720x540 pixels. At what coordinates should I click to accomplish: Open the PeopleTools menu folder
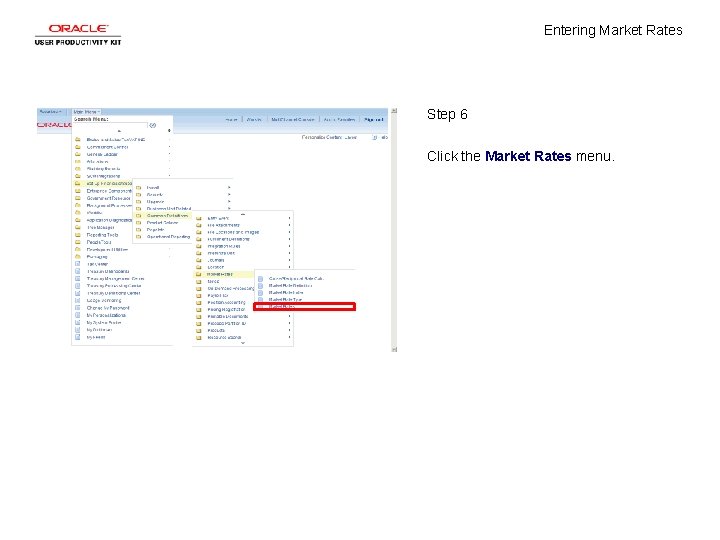point(99,242)
